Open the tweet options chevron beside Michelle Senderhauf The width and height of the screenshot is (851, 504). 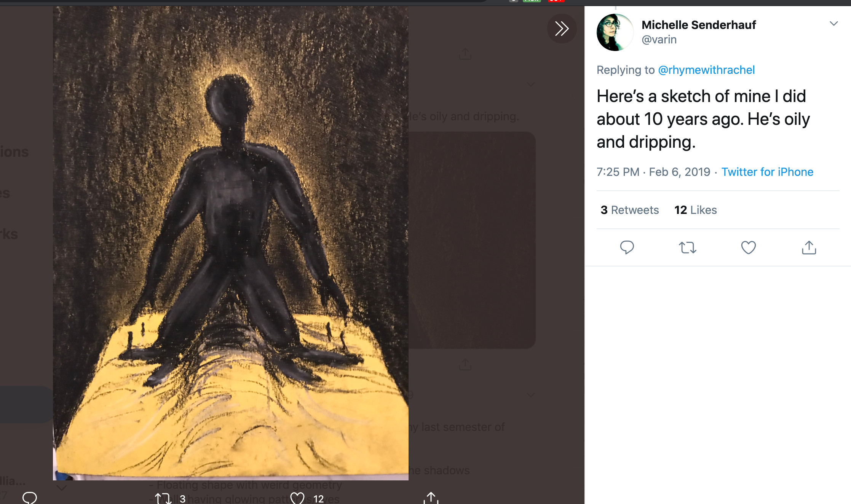click(x=833, y=24)
